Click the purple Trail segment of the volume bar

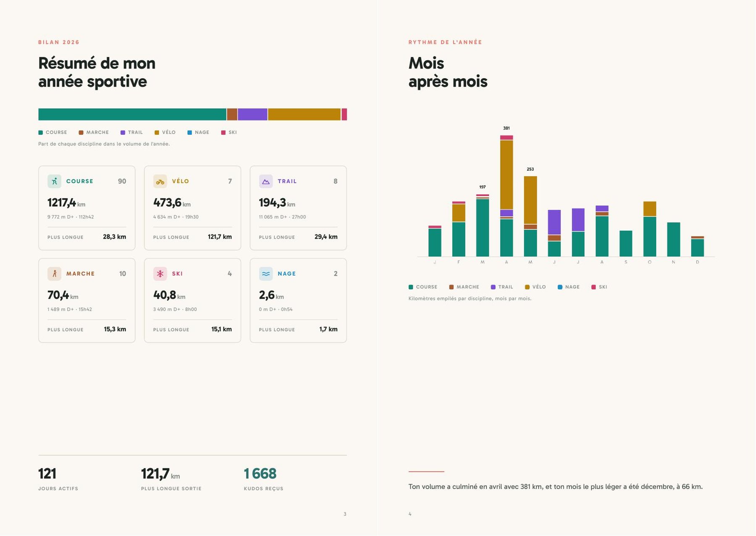pyautogui.click(x=252, y=114)
